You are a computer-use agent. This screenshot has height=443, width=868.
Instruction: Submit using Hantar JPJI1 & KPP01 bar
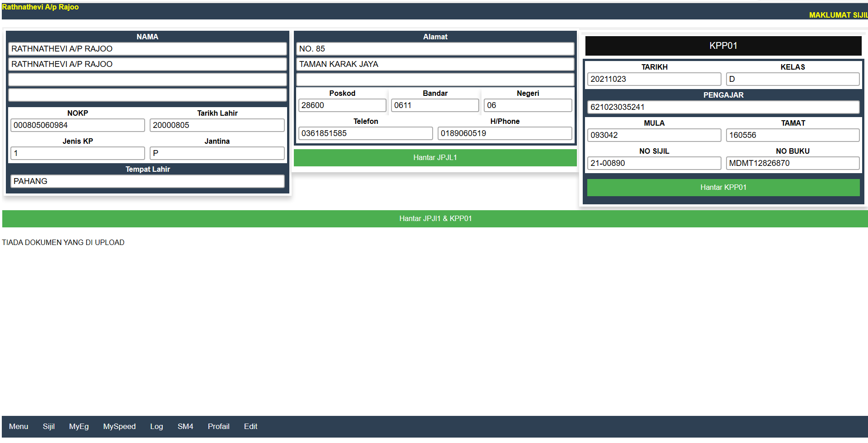pos(435,219)
